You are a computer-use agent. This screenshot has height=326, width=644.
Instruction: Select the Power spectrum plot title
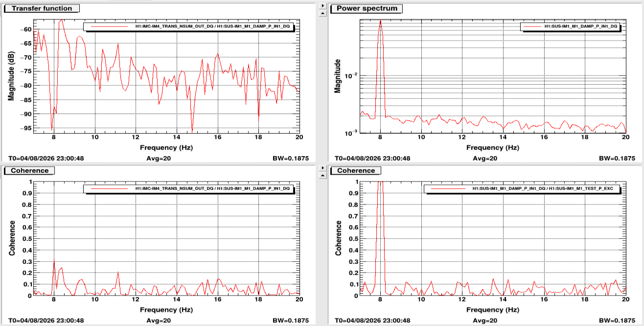[367, 8]
